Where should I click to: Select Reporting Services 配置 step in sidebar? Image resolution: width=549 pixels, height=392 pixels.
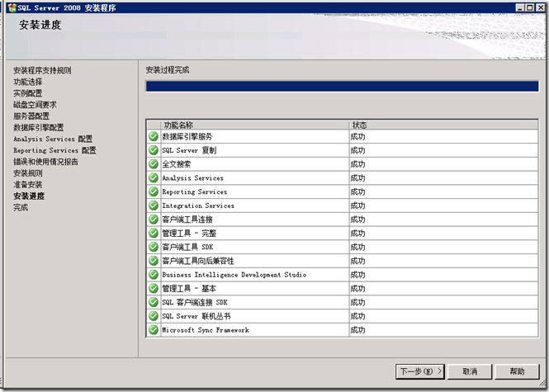54,150
